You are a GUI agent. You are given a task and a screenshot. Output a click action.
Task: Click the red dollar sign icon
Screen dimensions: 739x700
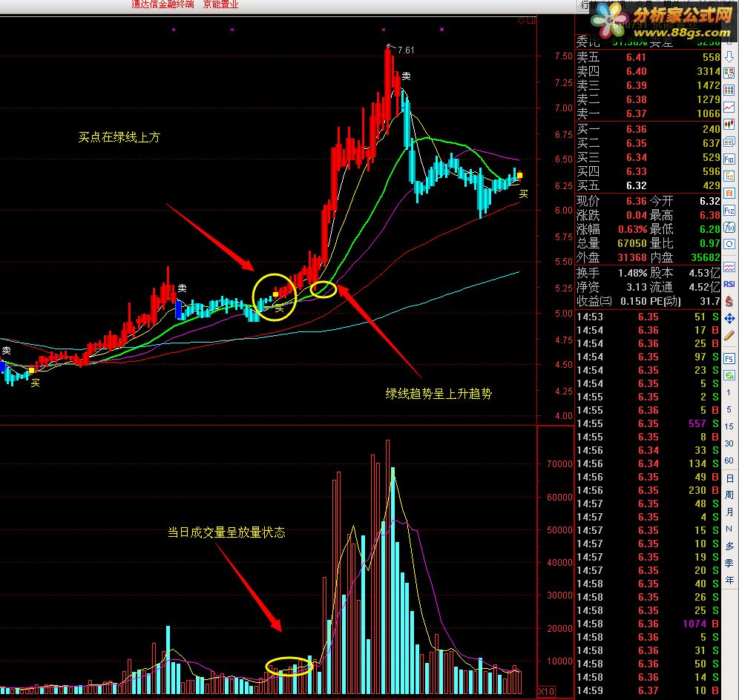click(729, 301)
